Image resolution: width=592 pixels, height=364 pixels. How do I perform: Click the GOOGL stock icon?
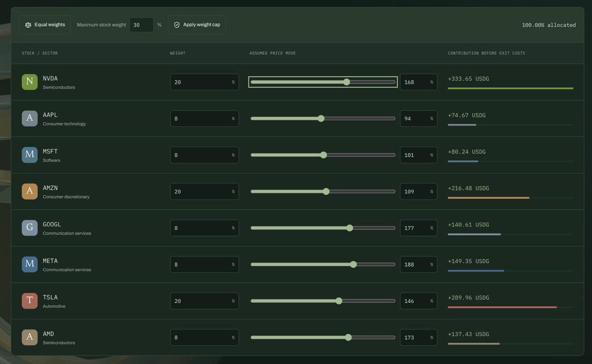tap(30, 228)
